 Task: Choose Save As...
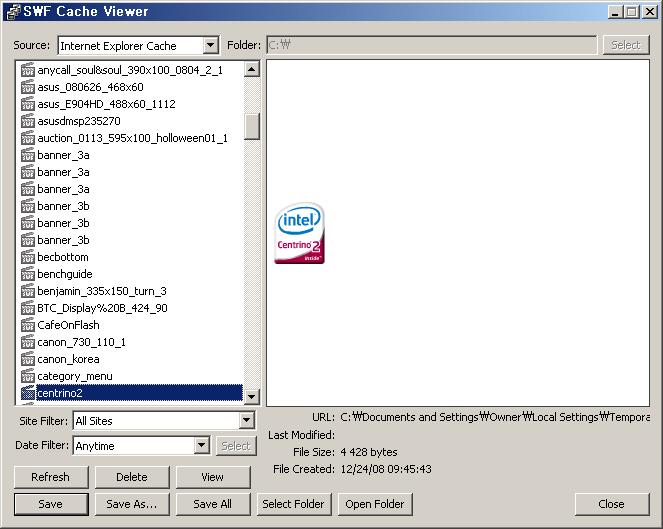[132, 504]
